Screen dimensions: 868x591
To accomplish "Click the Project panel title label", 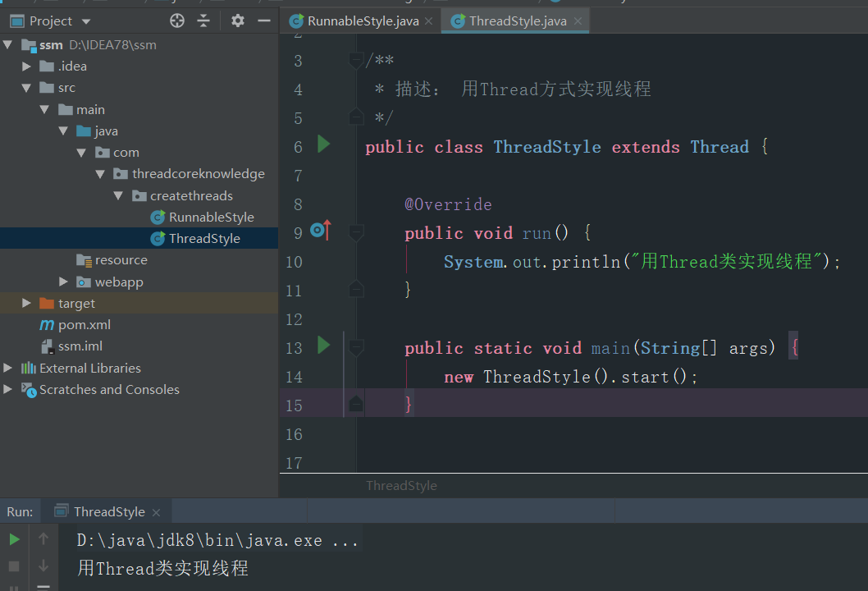I will coord(50,21).
